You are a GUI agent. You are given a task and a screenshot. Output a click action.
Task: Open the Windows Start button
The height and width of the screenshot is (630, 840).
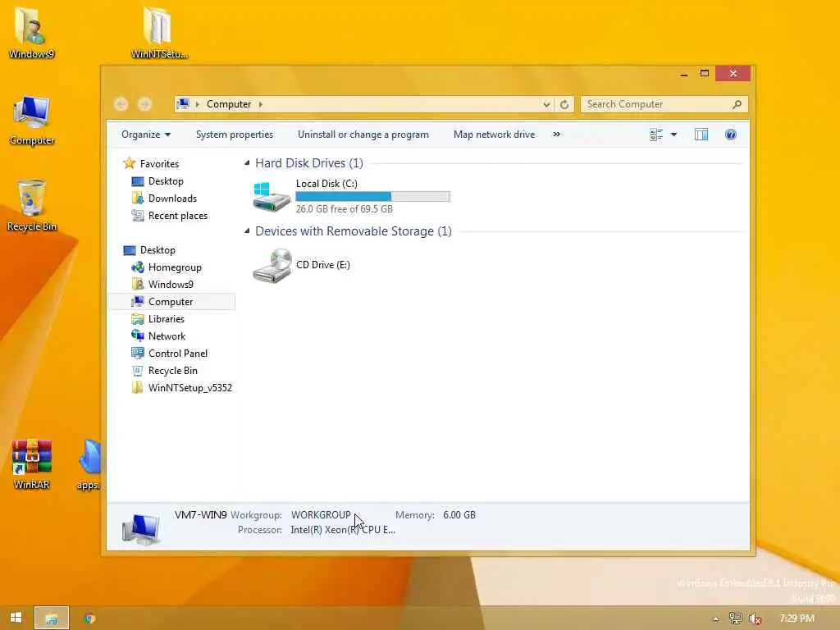pyautogui.click(x=16, y=618)
